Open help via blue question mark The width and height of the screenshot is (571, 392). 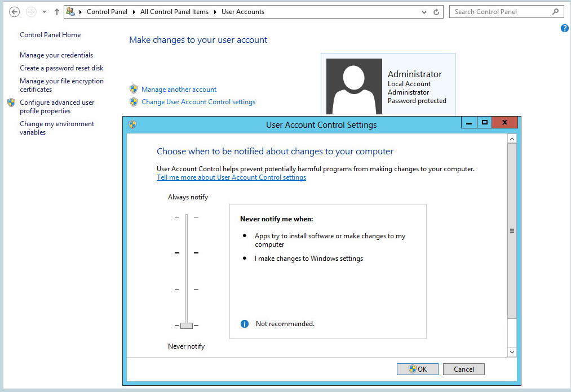(x=564, y=28)
